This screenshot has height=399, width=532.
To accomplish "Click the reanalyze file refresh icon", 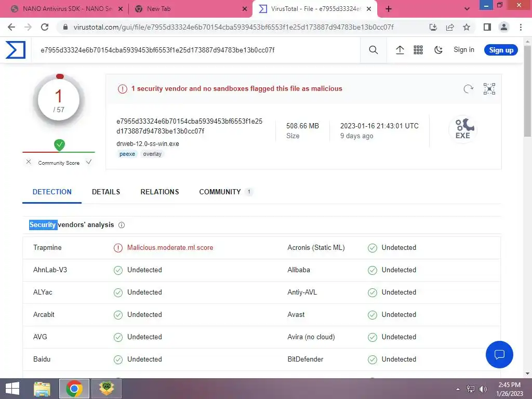I will tap(468, 89).
